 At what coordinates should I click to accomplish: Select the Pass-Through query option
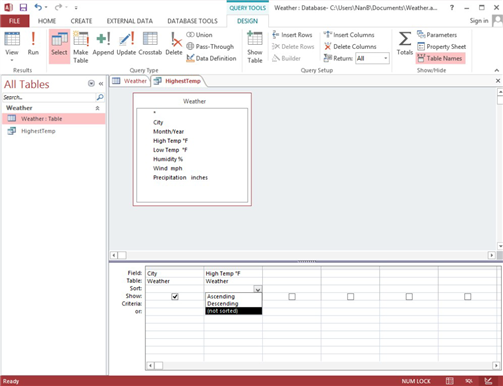(x=210, y=46)
